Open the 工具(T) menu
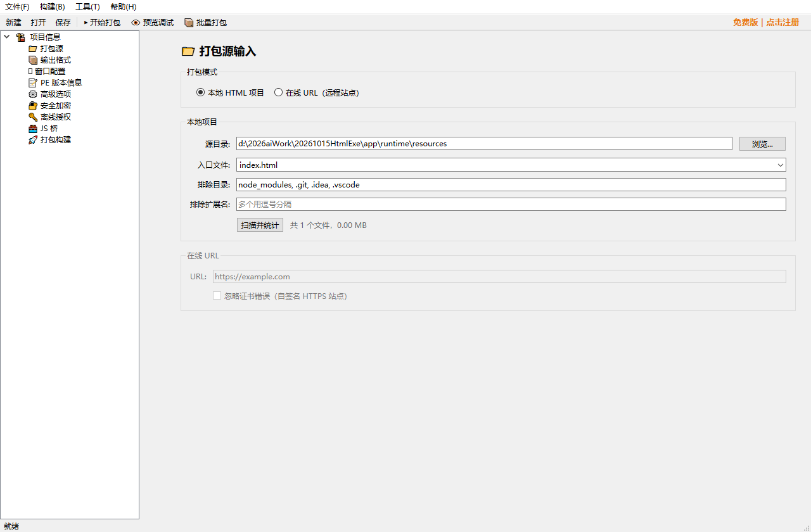 (87, 7)
